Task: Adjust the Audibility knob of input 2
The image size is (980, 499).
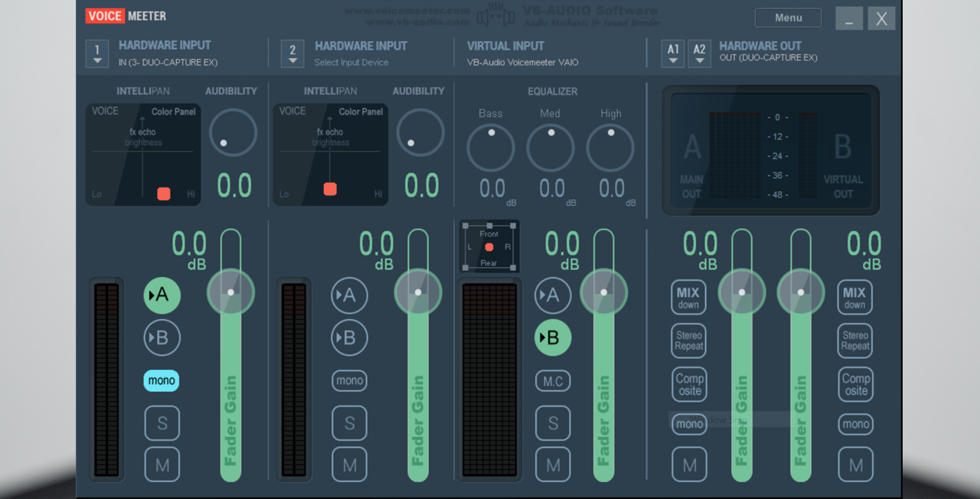Action: 420,132
